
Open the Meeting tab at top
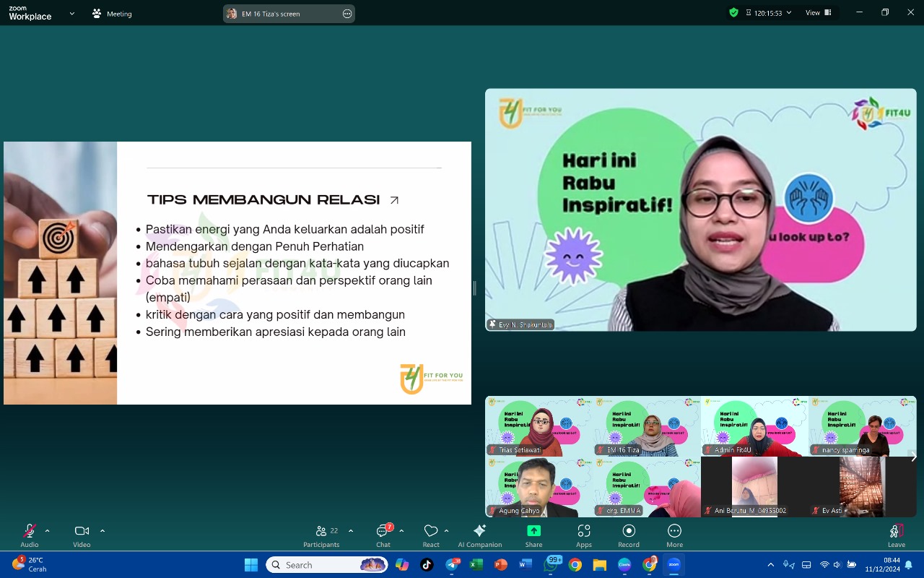112,14
